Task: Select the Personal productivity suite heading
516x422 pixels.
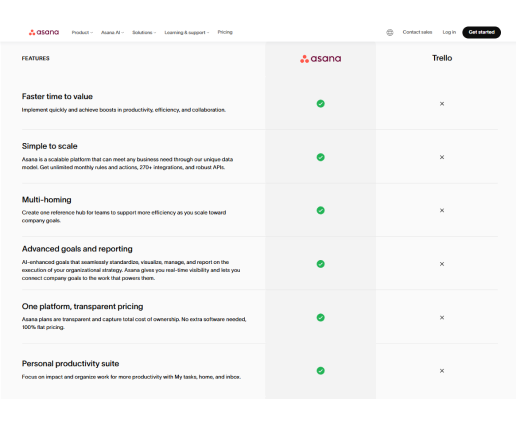Action: click(70, 363)
